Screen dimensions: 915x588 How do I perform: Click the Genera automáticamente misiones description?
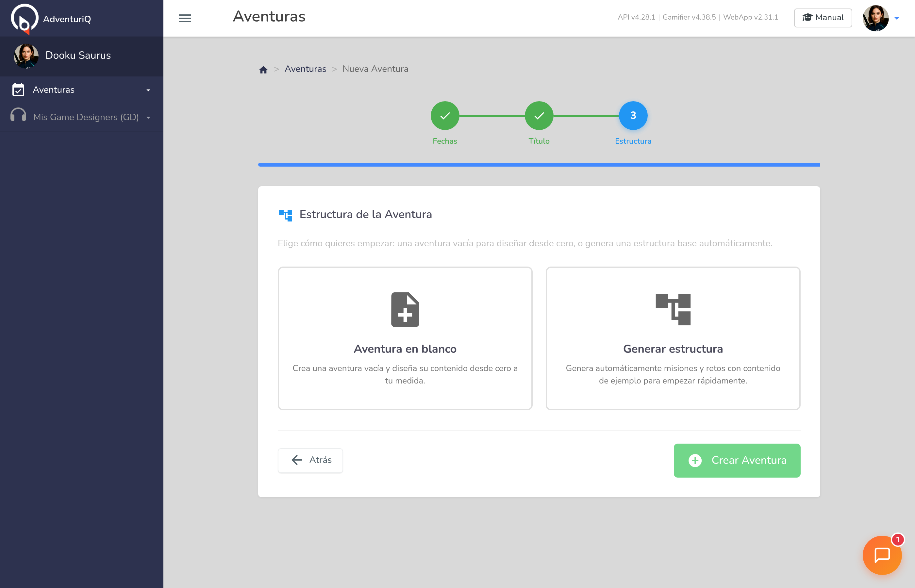point(673,374)
